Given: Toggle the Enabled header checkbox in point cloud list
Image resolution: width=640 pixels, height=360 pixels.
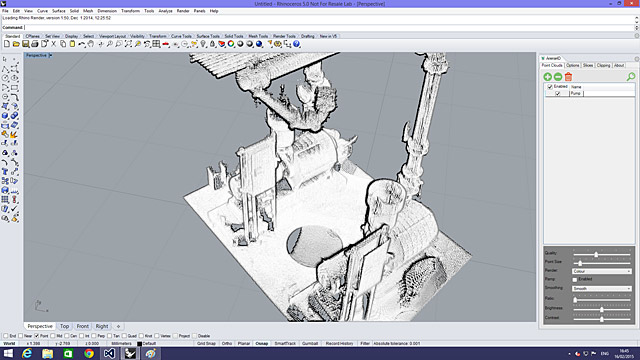Looking at the screenshot, I should (550, 87).
